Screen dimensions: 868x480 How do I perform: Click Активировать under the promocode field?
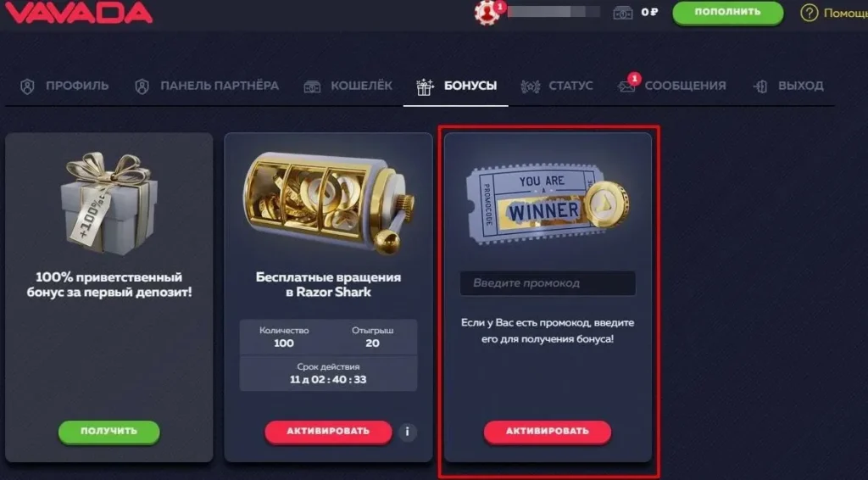[x=548, y=432]
